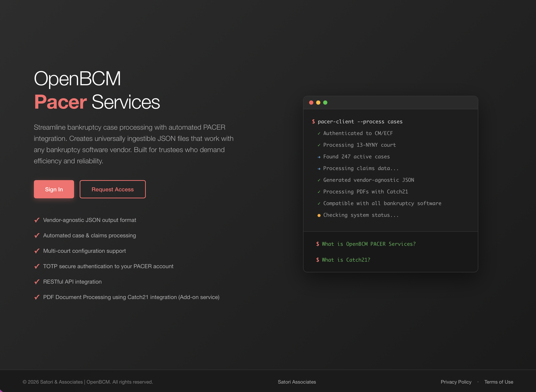This screenshot has width=536, height=392.
Task: Click the 'Generated vendor-agnostic JSON' terminal line
Action: (x=369, y=180)
